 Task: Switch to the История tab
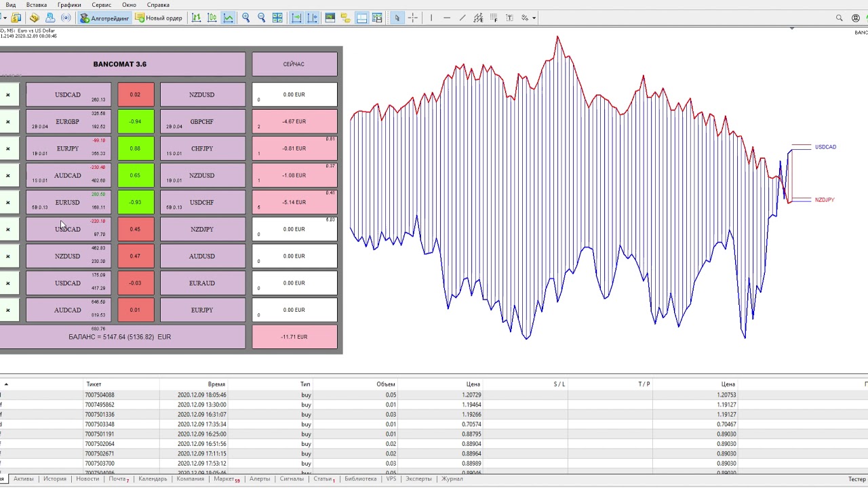55,479
